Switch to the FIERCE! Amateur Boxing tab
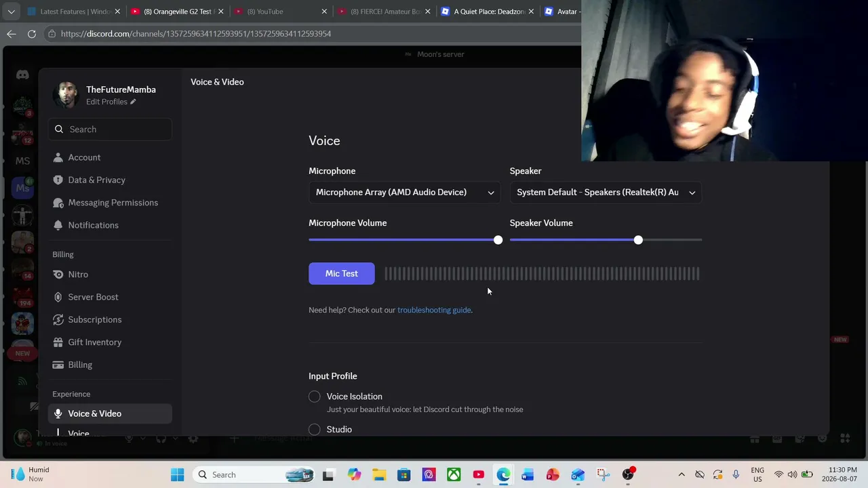Viewport: 868px width, 488px height. 383,12
